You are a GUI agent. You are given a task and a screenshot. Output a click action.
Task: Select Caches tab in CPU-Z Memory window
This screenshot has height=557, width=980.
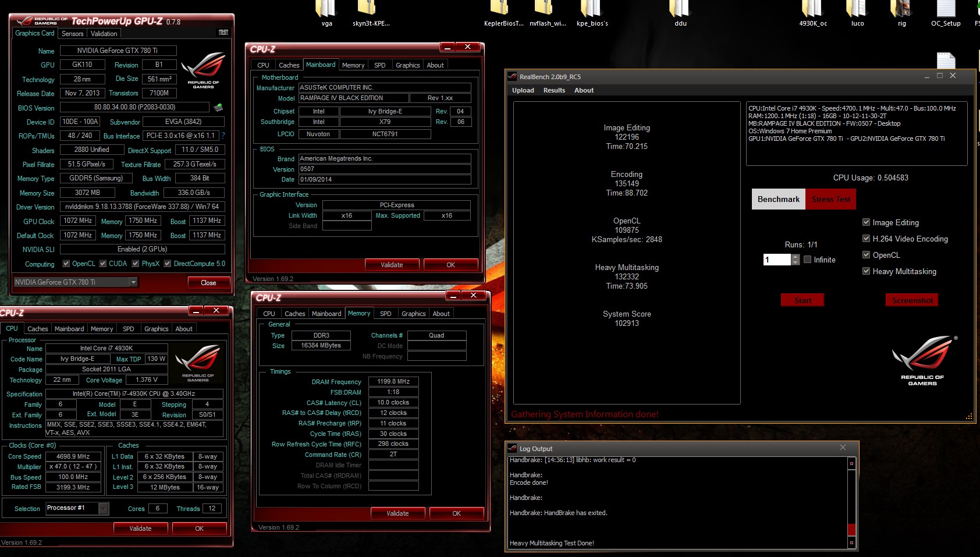(x=294, y=314)
